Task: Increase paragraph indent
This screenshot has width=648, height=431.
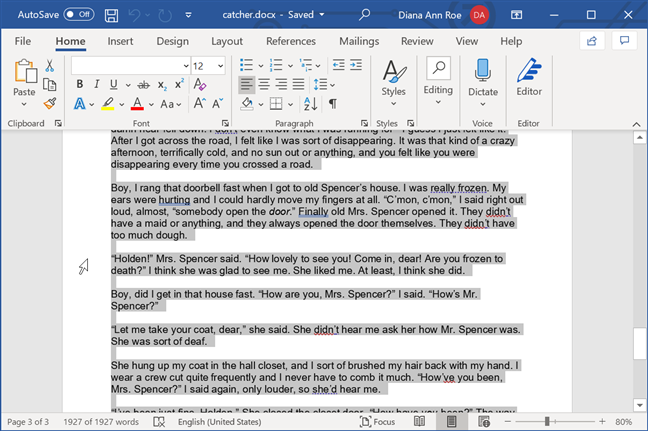Action: (356, 65)
